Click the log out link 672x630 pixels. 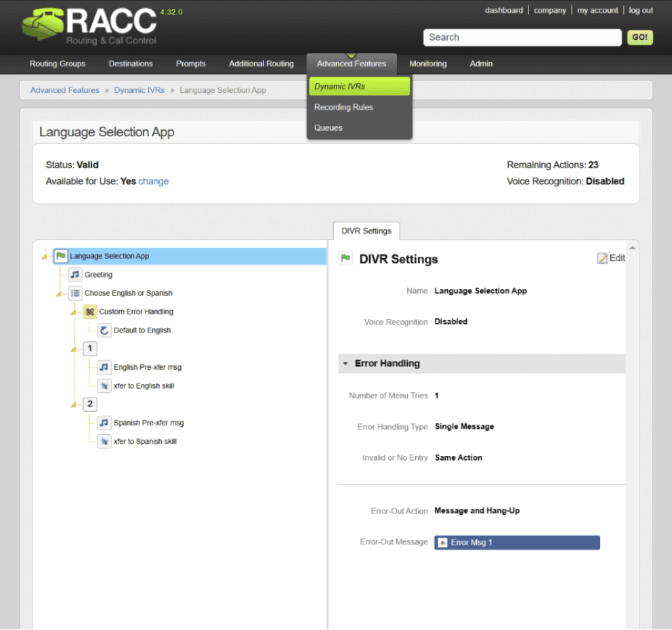(641, 10)
